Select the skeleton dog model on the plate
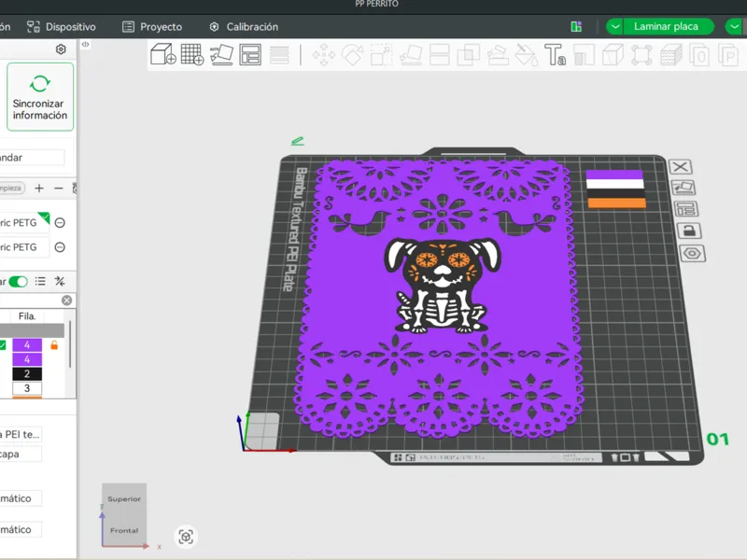This screenshot has height=560, width=747. point(443,285)
